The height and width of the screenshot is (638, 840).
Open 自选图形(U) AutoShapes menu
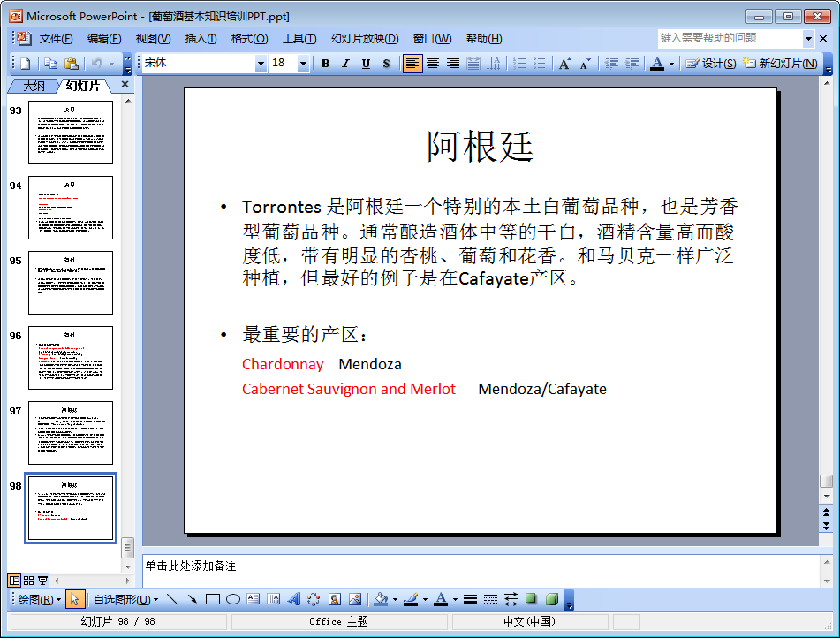(x=126, y=599)
